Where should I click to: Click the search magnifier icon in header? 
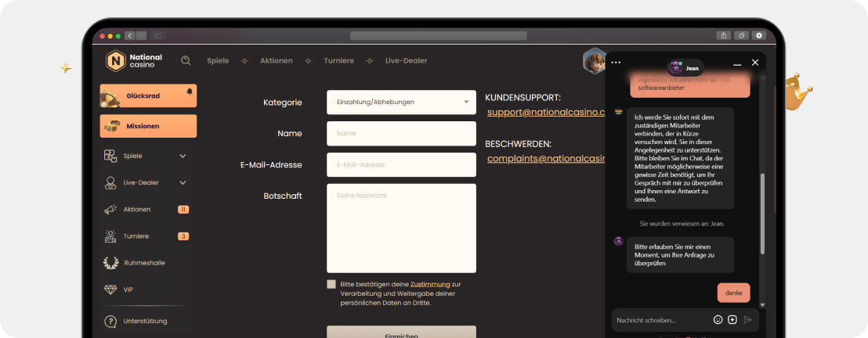click(x=186, y=61)
